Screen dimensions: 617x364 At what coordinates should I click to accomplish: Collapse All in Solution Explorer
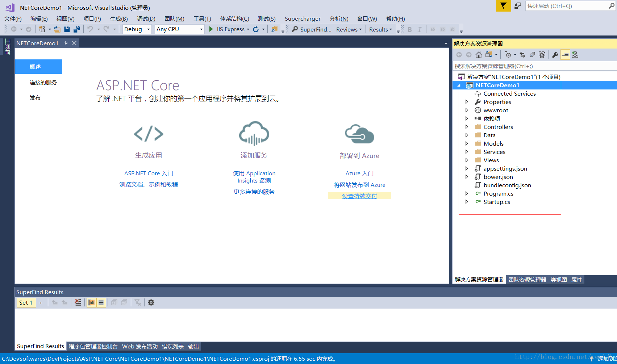click(x=532, y=55)
